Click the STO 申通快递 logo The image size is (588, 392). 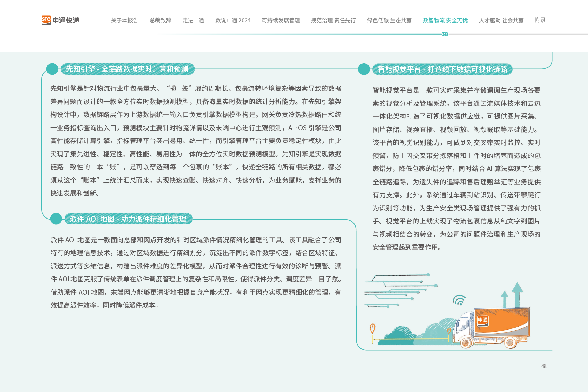[x=60, y=20]
